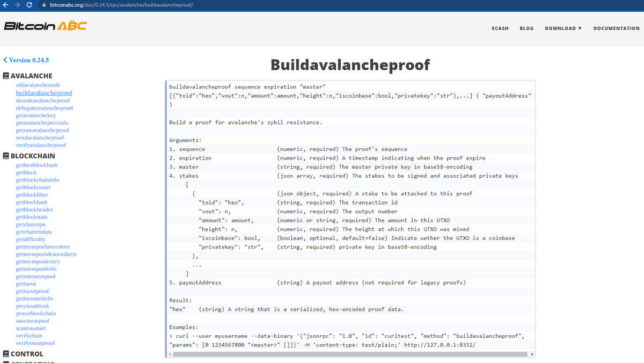Image resolution: width=644 pixels, height=363 pixels.
Task: Open getchaintips documentation
Action: (31, 224)
